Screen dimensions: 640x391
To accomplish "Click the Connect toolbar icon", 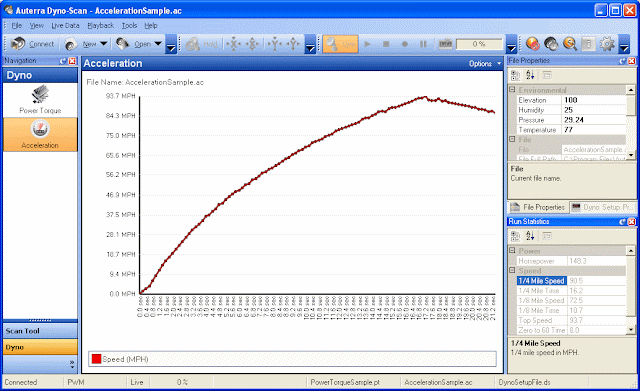I will [18, 44].
